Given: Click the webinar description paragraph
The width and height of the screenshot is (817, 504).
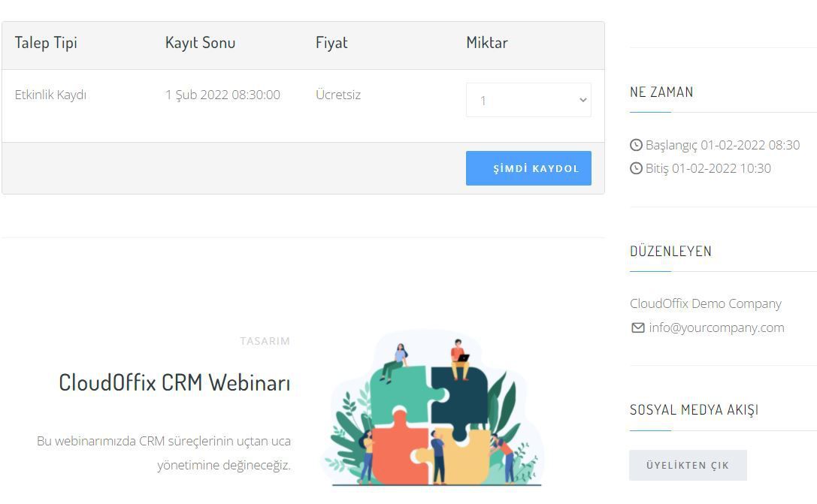Looking at the screenshot, I should (164, 453).
